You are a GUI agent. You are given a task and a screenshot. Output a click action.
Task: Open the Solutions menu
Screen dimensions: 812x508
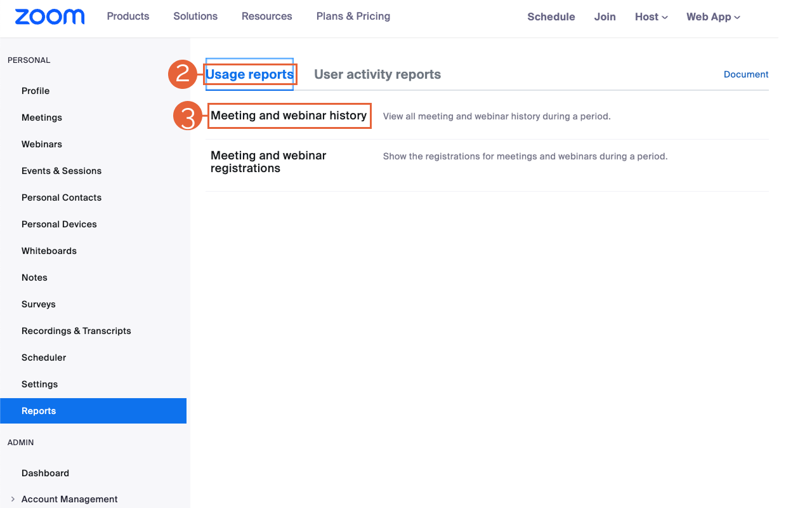[x=195, y=17]
